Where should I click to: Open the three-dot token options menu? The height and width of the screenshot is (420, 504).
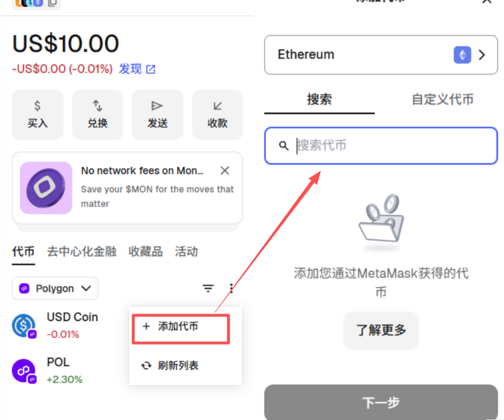point(231,288)
